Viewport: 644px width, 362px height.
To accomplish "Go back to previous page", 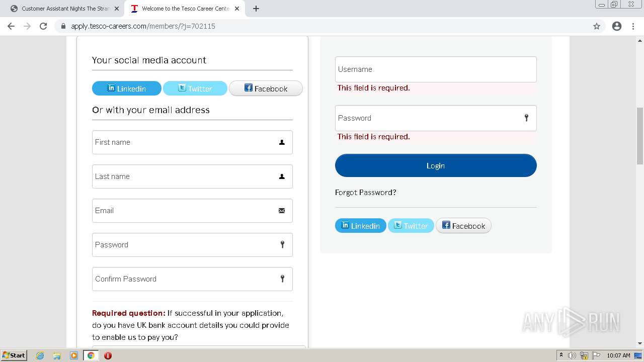I will [x=11, y=26].
